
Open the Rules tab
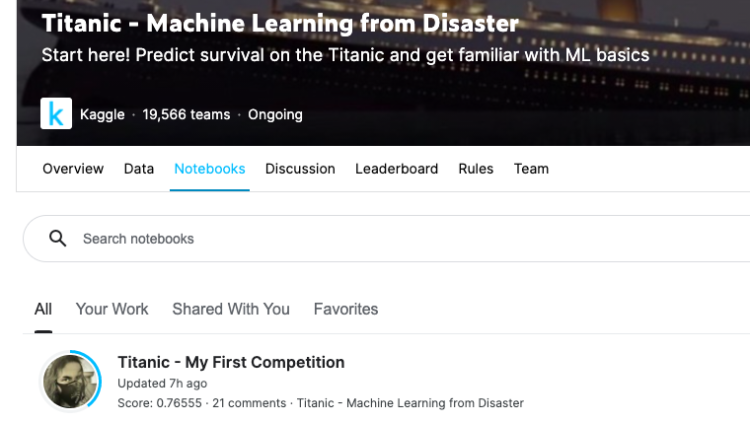475,169
